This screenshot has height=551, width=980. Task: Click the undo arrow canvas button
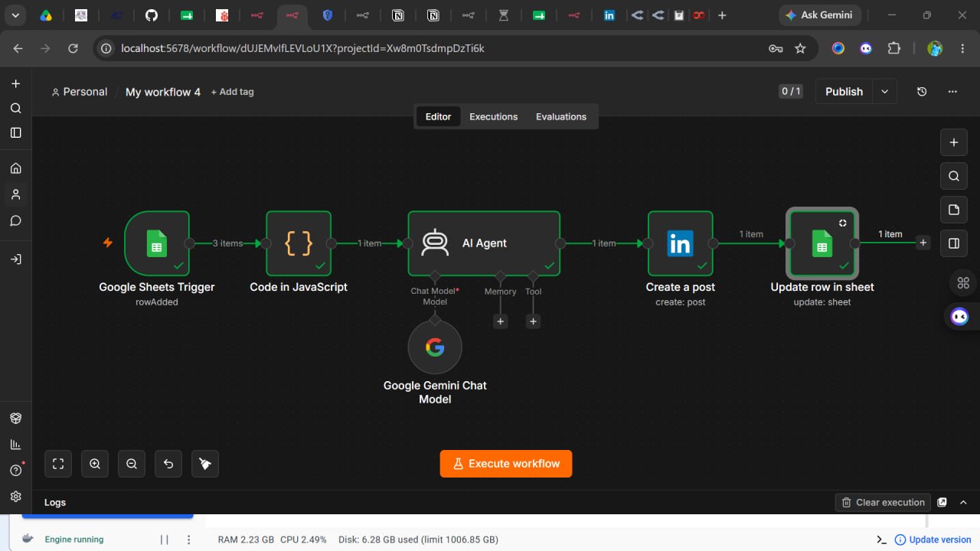(168, 464)
